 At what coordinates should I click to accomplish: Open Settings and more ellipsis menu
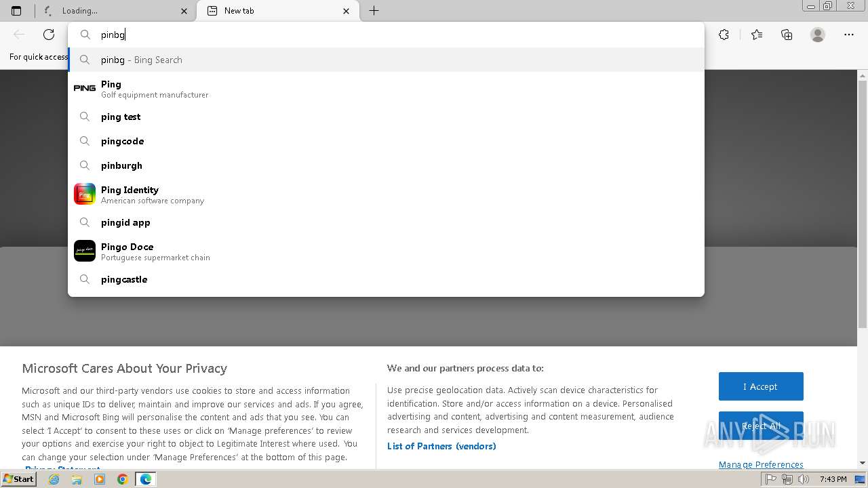(x=849, y=35)
